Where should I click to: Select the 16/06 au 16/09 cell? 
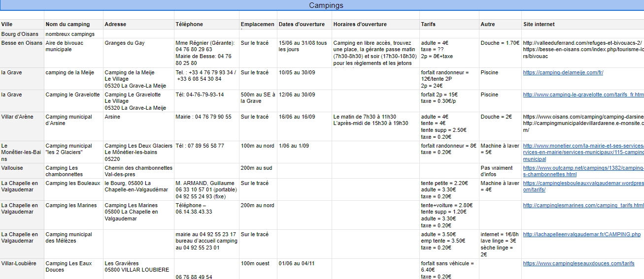coord(304,126)
